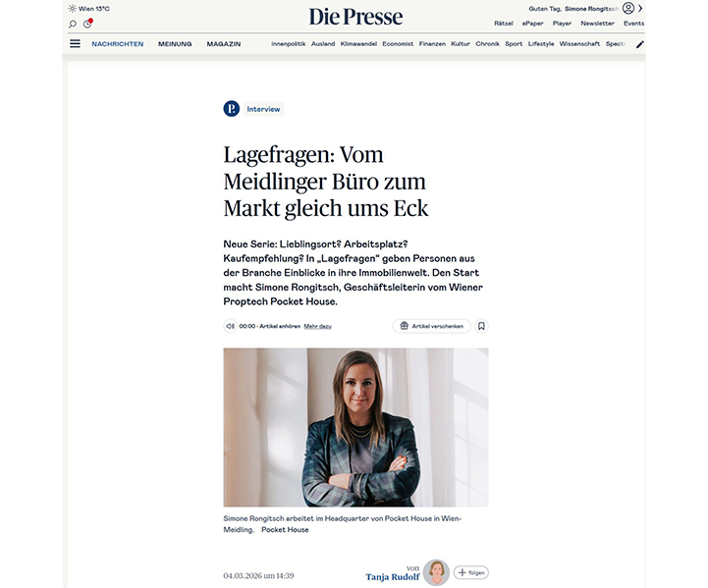Open the portrait photo of Simone Rongitsch
The height and width of the screenshot is (588, 708).
click(x=355, y=427)
